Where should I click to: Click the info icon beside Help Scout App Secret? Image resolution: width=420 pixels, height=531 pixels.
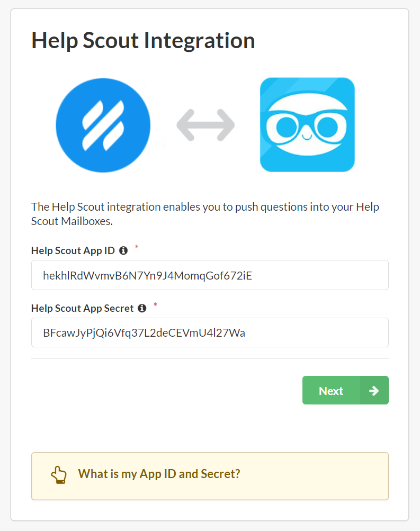[x=142, y=308]
